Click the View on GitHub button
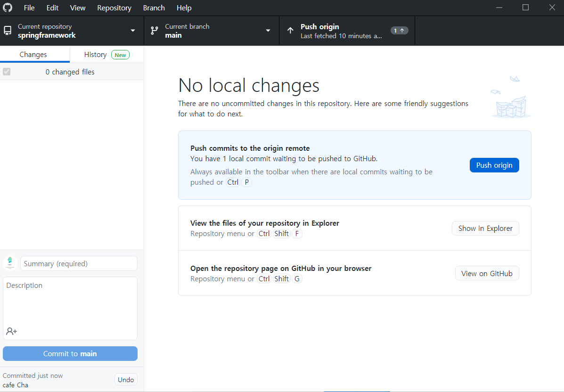Viewport: 564px width, 392px height. point(487,273)
